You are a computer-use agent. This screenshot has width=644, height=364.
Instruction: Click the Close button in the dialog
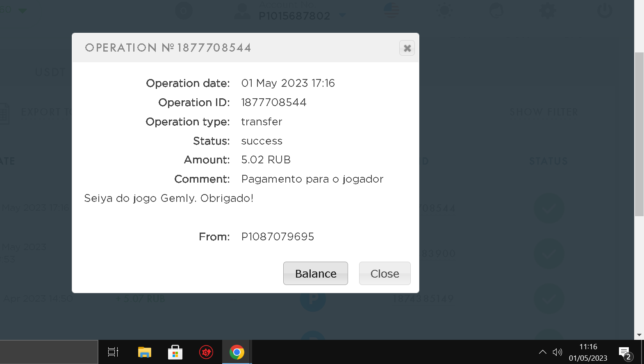click(x=385, y=274)
